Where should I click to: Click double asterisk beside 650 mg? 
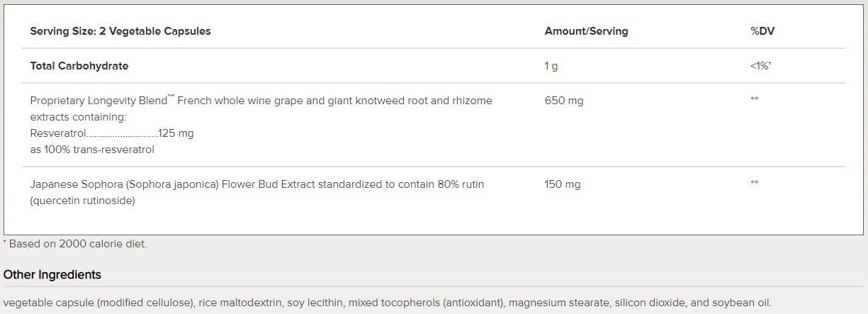click(x=755, y=100)
